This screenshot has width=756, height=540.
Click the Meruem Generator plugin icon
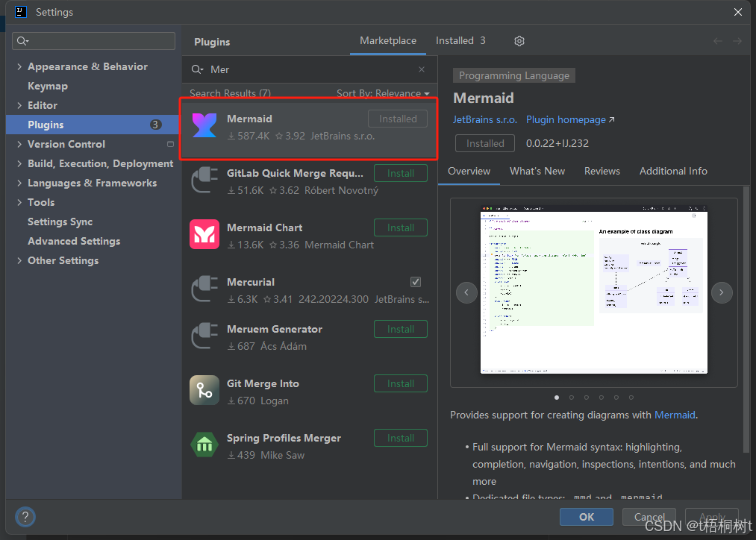click(204, 336)
